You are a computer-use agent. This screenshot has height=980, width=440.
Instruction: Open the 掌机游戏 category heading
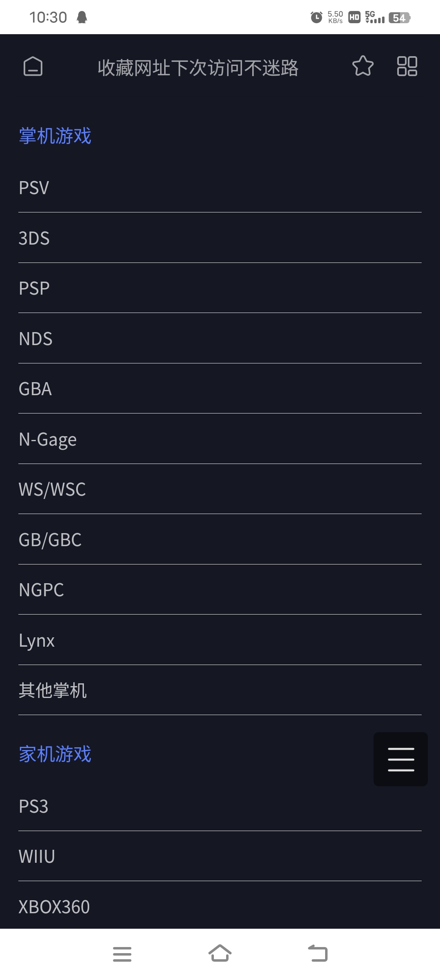coord(55,136)
